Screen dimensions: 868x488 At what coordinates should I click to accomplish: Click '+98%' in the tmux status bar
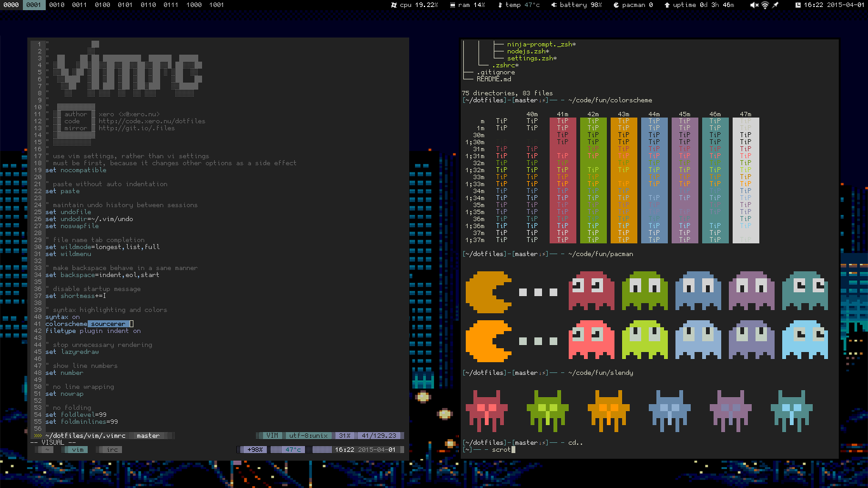(x=255, y=449)
